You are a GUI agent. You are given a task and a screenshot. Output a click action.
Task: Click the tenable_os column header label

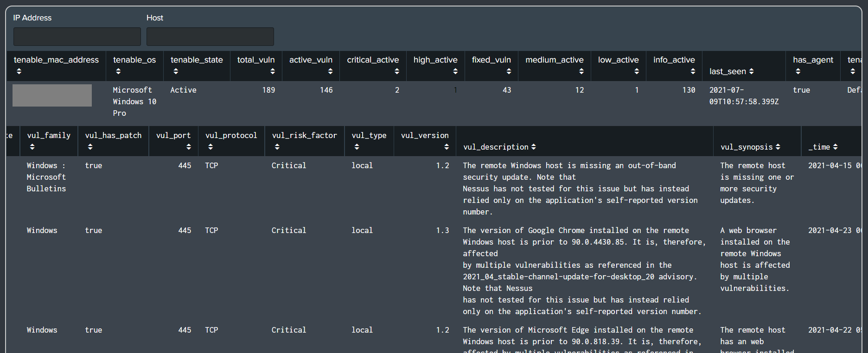134,60
